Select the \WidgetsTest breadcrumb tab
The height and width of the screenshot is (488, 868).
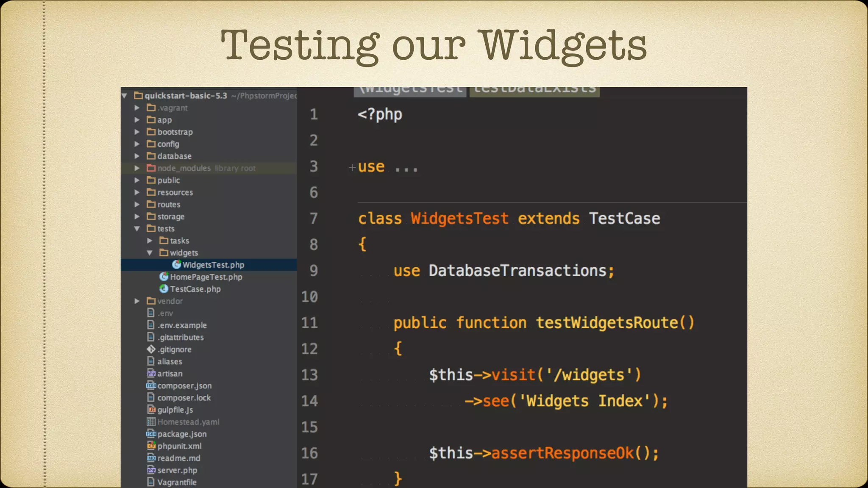(410, 92)
